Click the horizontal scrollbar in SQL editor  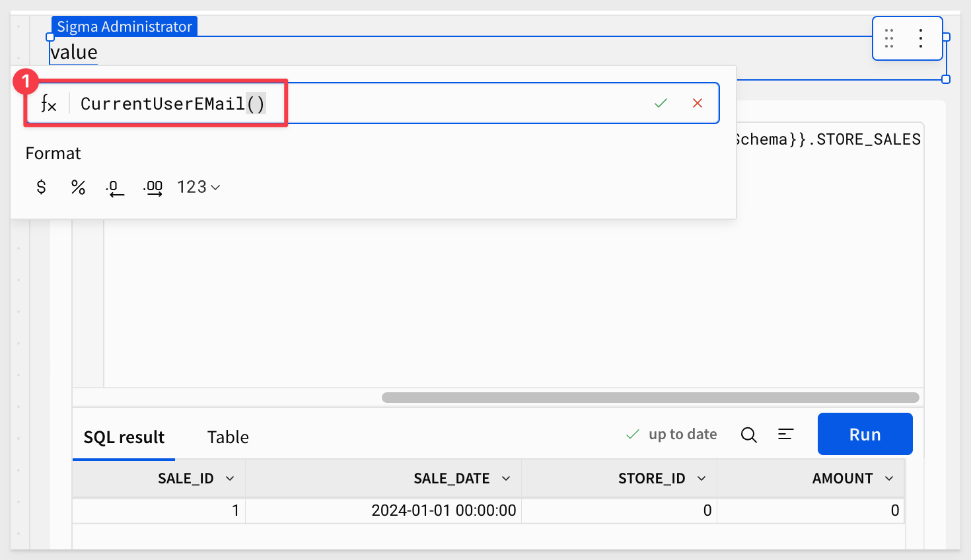click(x=650, y=398)
